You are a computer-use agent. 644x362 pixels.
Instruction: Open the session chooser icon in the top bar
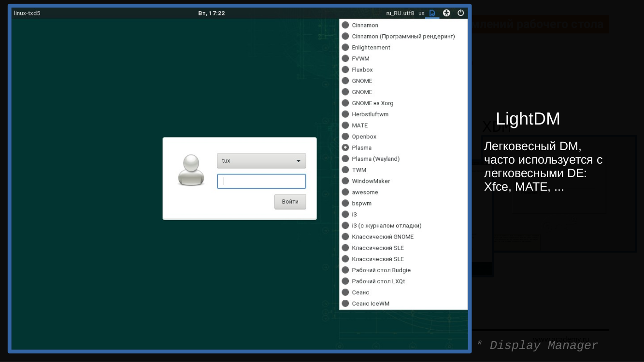432,13
